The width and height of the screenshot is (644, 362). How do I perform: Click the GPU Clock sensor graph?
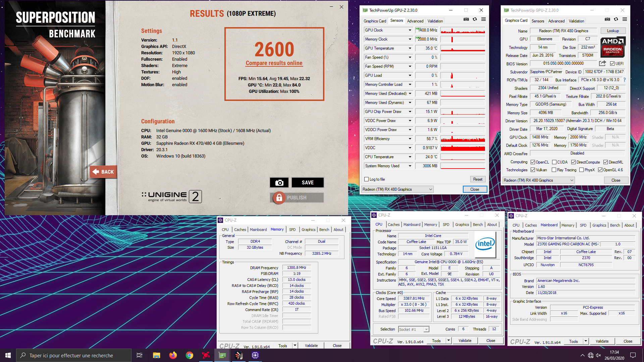click(463, 30)
